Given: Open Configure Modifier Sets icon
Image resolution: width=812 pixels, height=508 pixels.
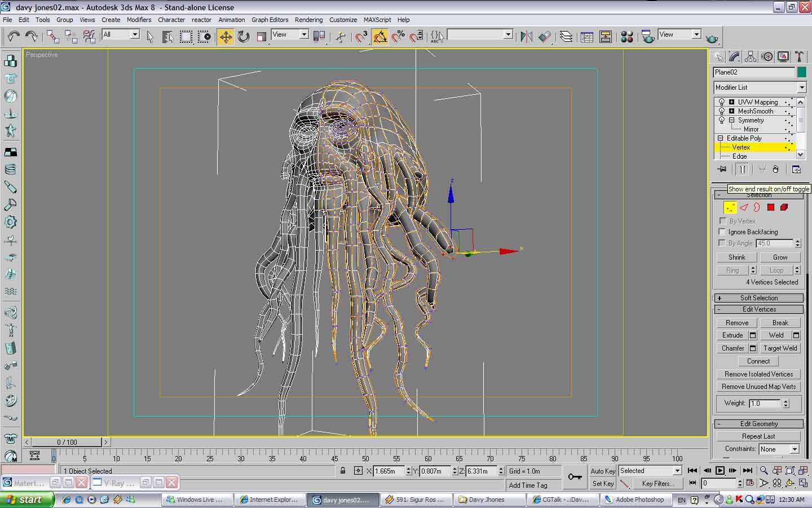Looking at the screenshot, I should (x=796, y=169).
